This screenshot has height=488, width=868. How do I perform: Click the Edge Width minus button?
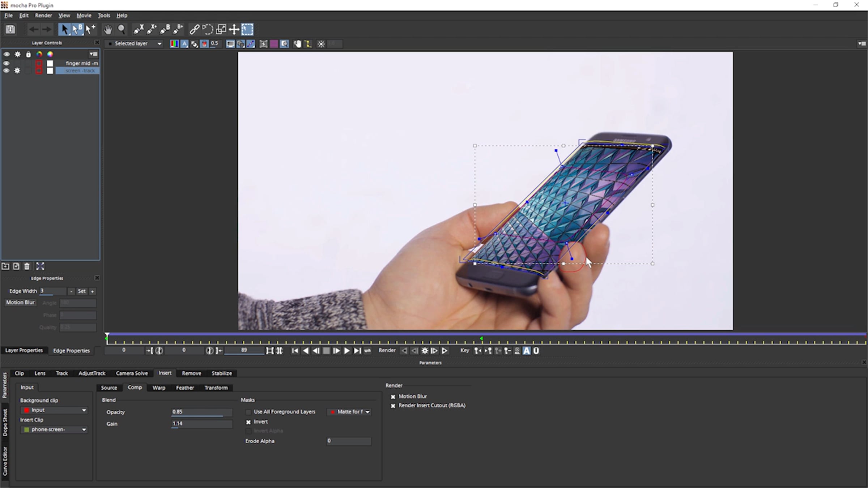pyautogui.click(x=71, y=291)
